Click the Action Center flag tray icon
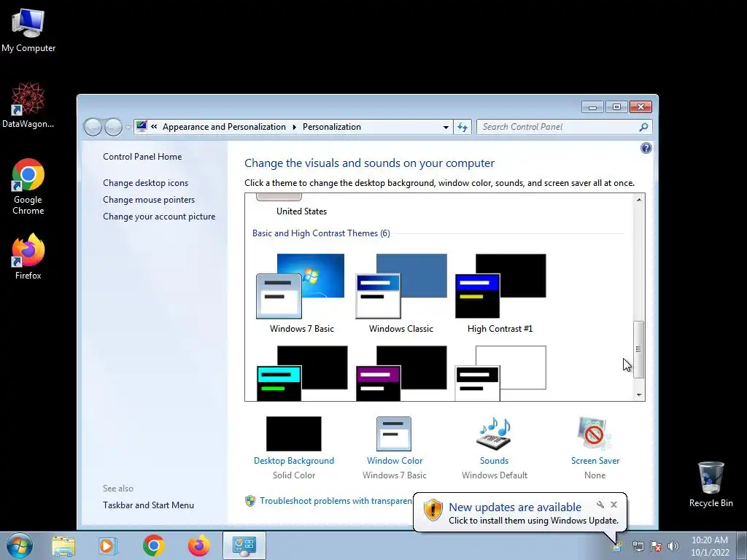Screen dimensions: 747x560 click(x=656, y=546)
